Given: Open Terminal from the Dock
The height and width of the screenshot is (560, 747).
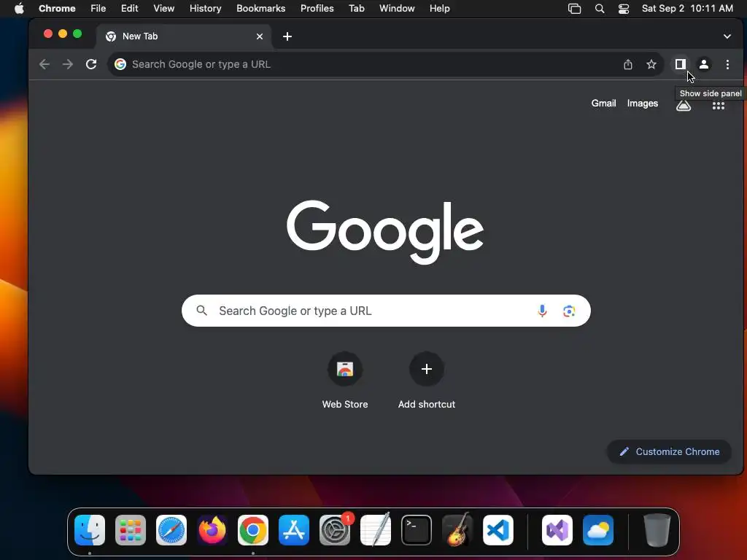Looking at the screenshot, I should coord(417,530).
